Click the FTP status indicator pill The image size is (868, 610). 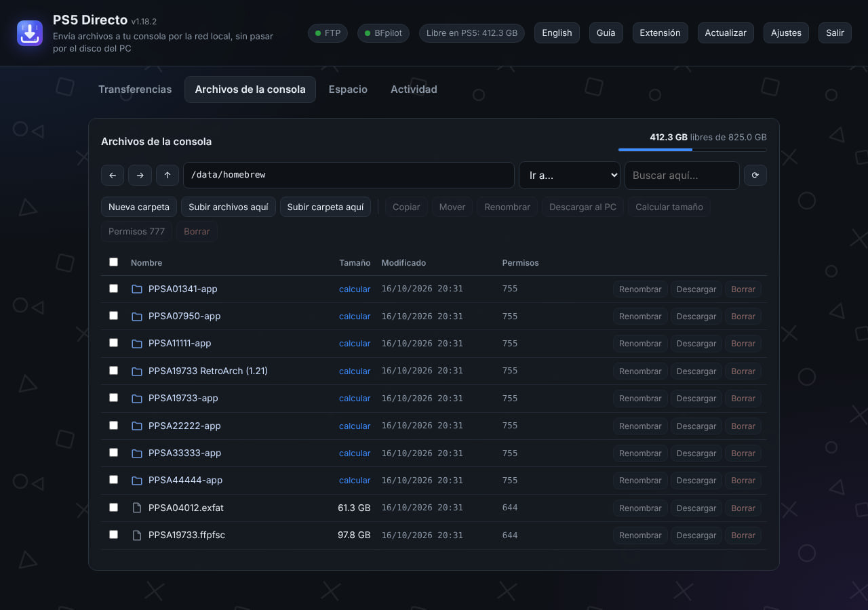click(x=328, y=33)
